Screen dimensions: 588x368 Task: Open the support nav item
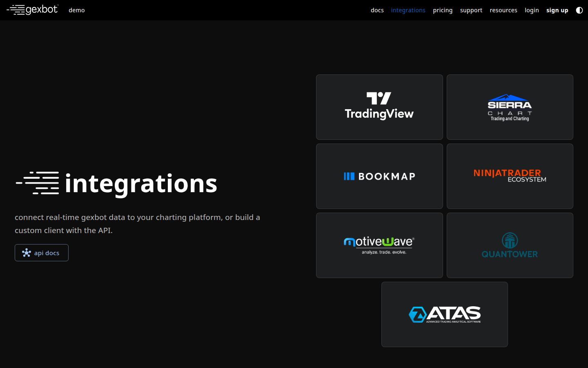pos(471,10)
